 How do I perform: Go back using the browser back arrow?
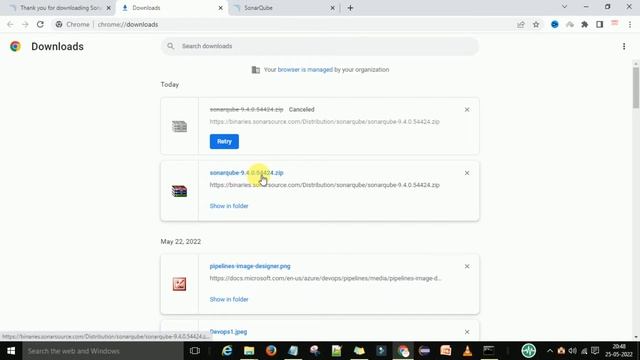(10, 24)
